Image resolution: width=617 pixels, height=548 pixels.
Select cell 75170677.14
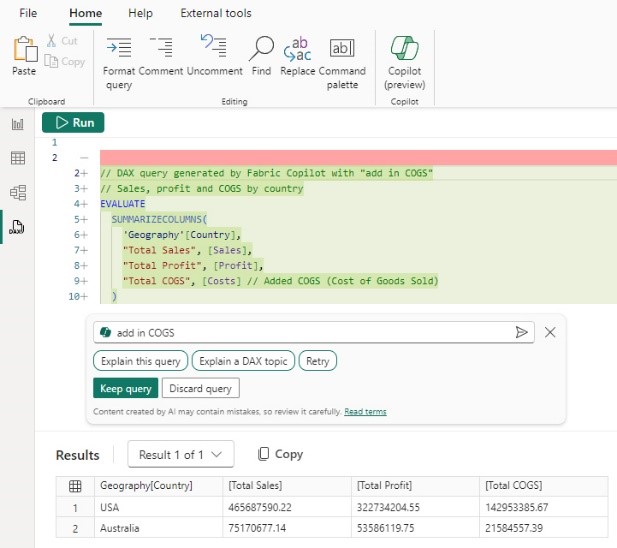[287, 528]
